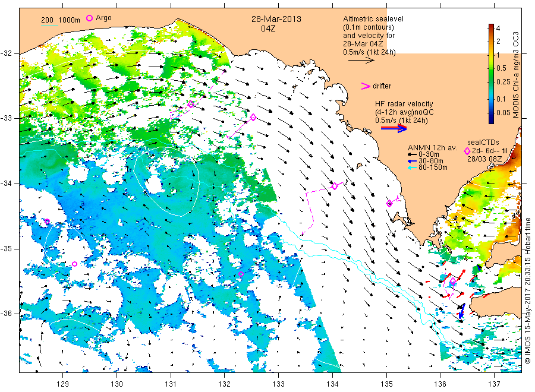Select seal CTD diamond near 34.3S 135E

click(389, 204)
